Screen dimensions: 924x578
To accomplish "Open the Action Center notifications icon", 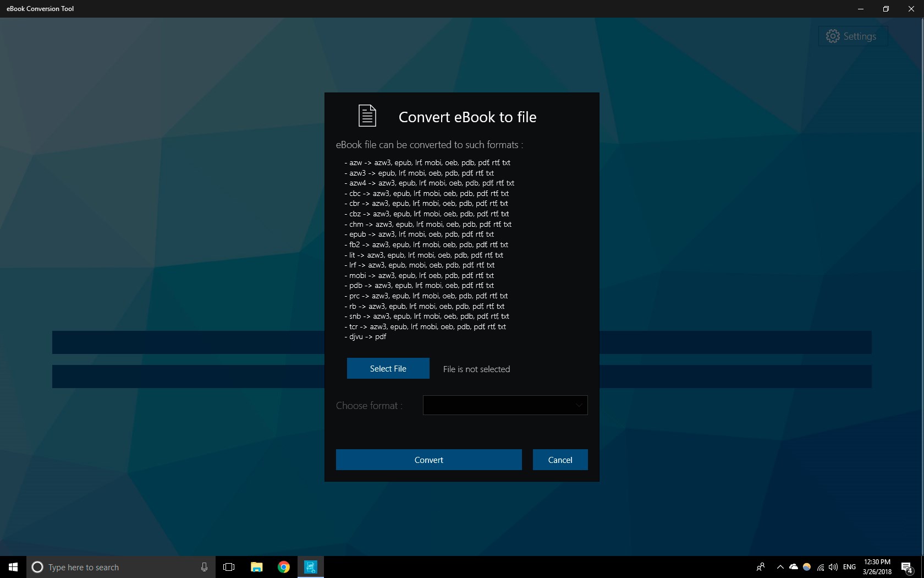I will click(x=907, y=567).
